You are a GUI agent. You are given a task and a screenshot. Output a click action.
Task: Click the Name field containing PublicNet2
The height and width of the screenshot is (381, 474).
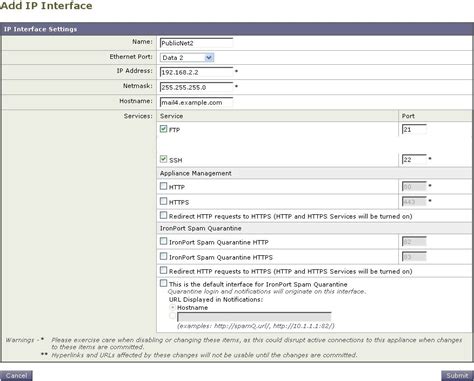point(196,43)
